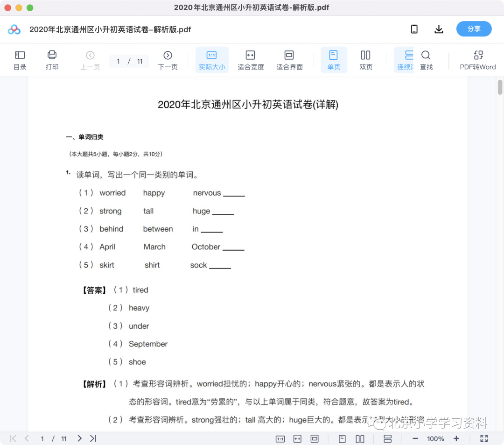Select 适合宽度 fit width view
This screenshot has width=504, height=445.
click(251, 60)
